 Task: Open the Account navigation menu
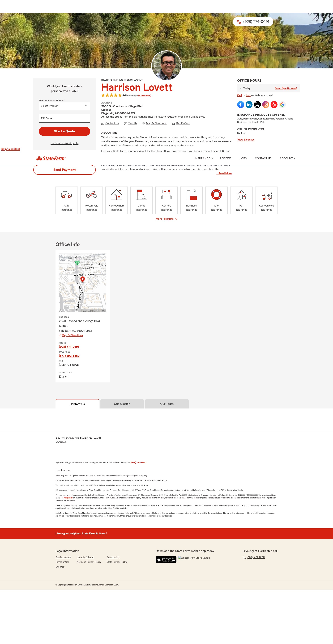[288, 158]
